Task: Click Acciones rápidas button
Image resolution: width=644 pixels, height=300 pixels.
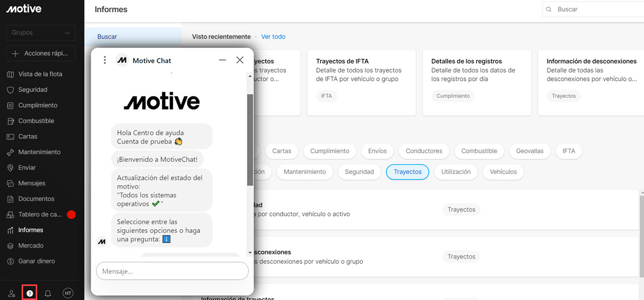Action: tap(41, 53)
